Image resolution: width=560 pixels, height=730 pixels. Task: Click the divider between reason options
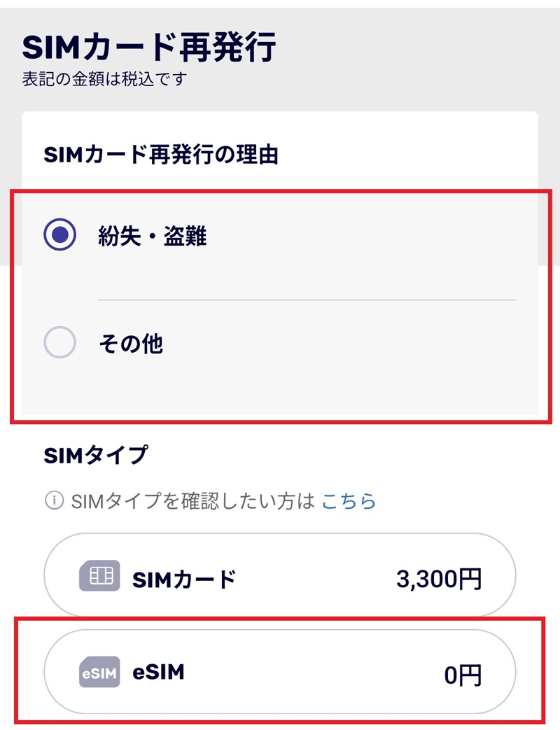pyautogui.click(x=307, y=300)
